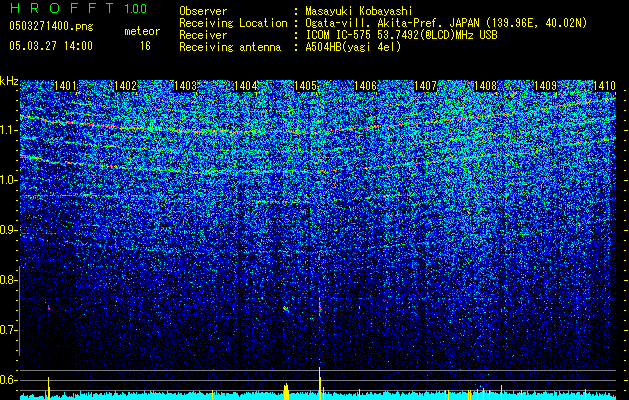
Task: Click the 0.7 kHz frequency axis label
Action: (x=8, y=330)
